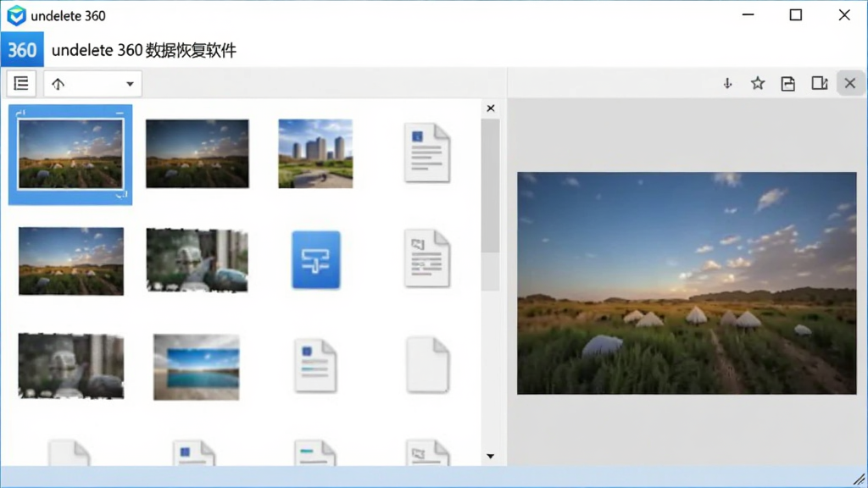Image resolution: width=868 pixels, height=488 pixels.
Task: Click the star favorite icon
Action: pyautogui.click(x=757, y=84)
